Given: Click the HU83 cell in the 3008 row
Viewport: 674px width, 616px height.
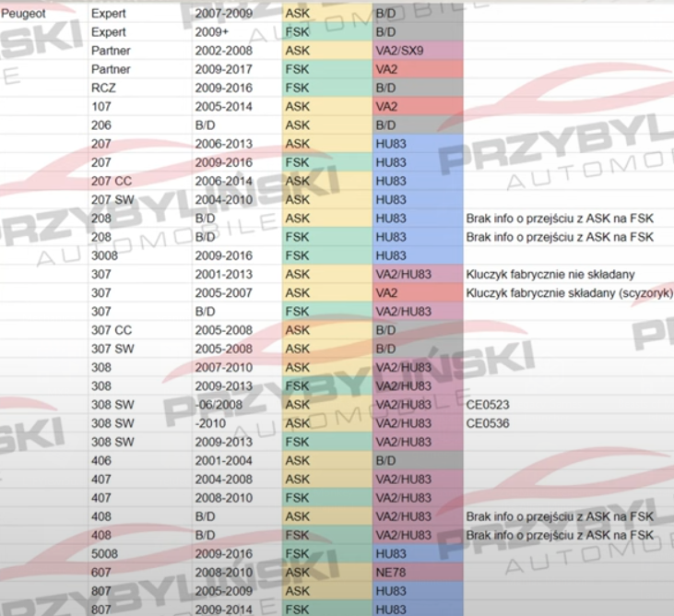Looking at the screenshot, I should coord(418,255).
